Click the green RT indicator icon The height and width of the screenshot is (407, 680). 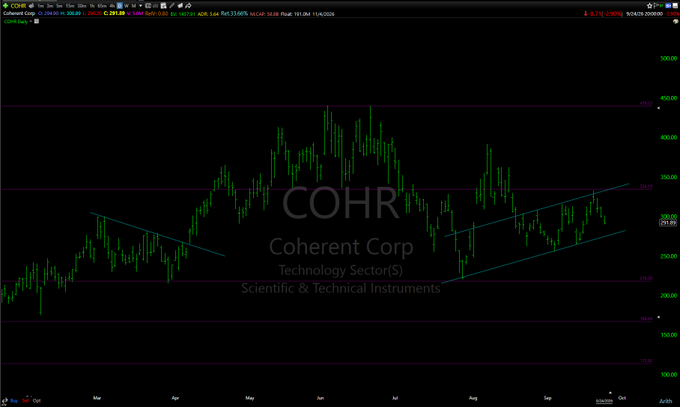661,6
